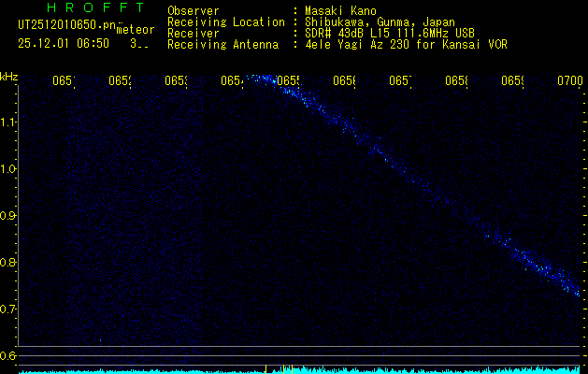This screenshot has width=588, height=374.
Task: Click the 'meteor' label under the file name
Action: [x=136, y=30]
